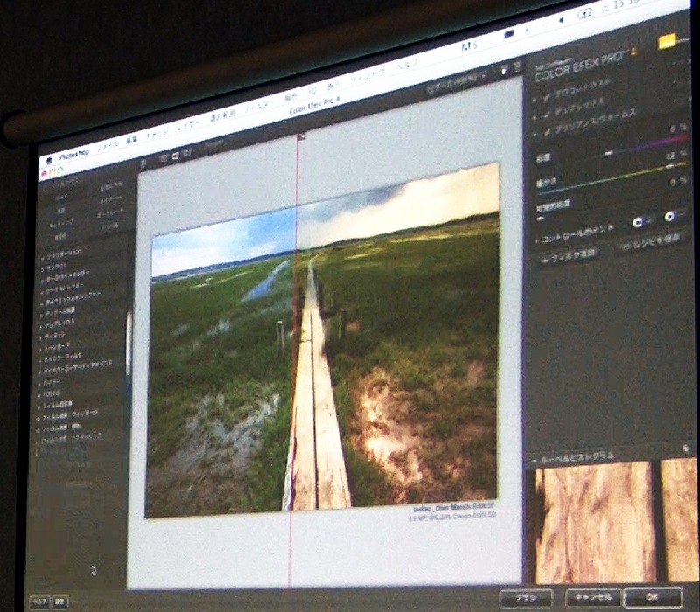The height and width of the screenshot is (612, 700).
Task: Open the ヘルプ menu in the menu bar
Action: pyautogui.click(x=407, y=65)
